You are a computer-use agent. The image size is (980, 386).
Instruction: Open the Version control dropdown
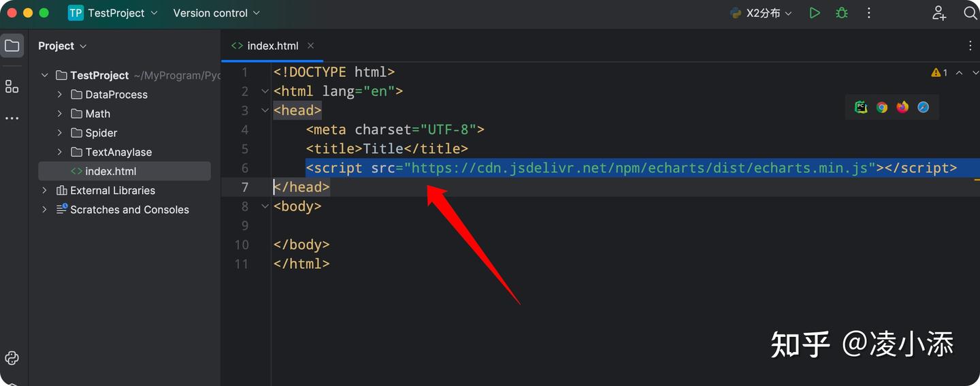216,13
